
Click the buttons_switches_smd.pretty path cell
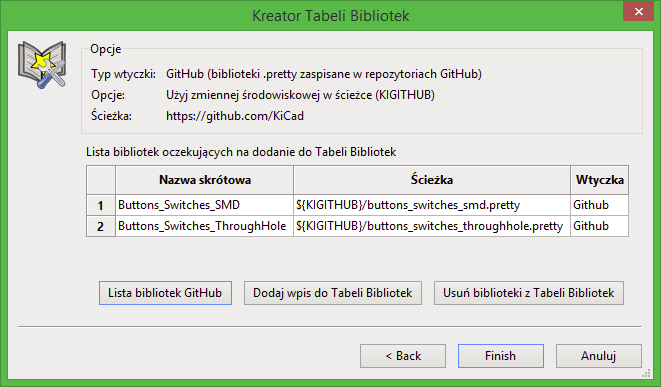tap(432, 205)
